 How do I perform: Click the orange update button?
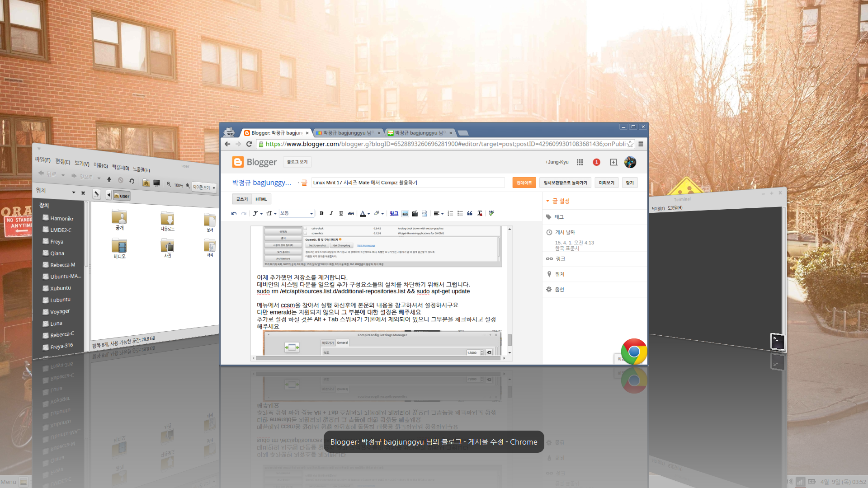pyautogui.click(x=524, y=183)
